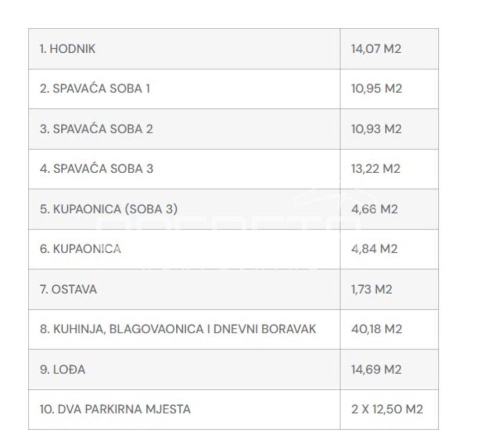Click the 7. OSTAVA row label
Viewport: 481px width, 448px height.
(68, 290)
